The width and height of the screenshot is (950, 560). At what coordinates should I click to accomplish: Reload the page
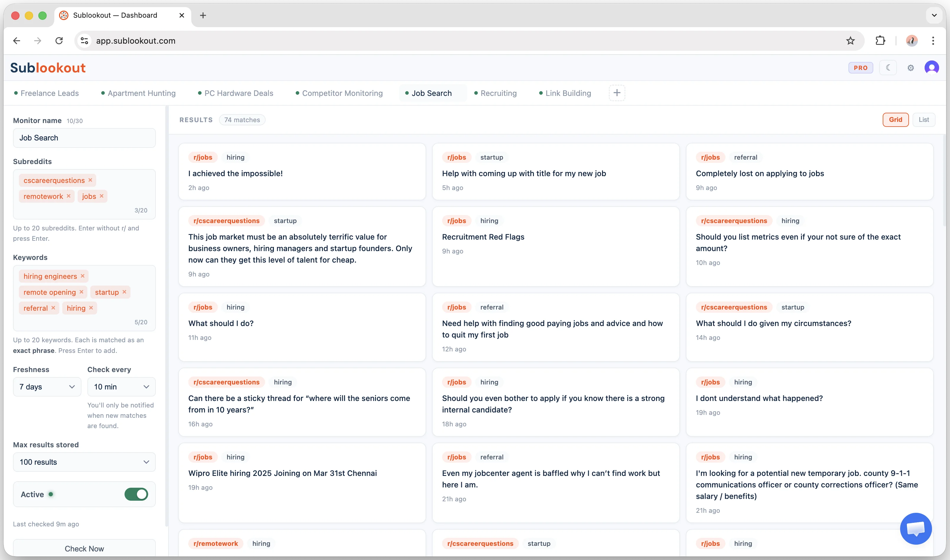point(59,41)
